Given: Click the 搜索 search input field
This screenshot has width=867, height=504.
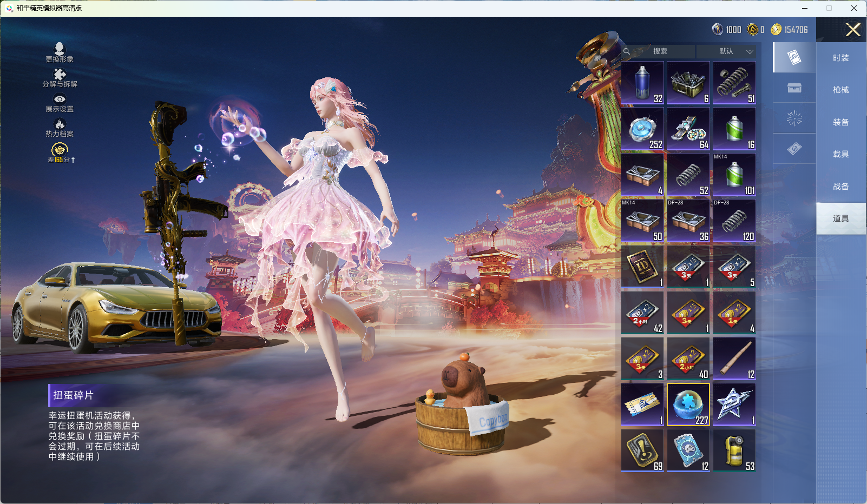Looking at the screenshot, I should point(660,51).
